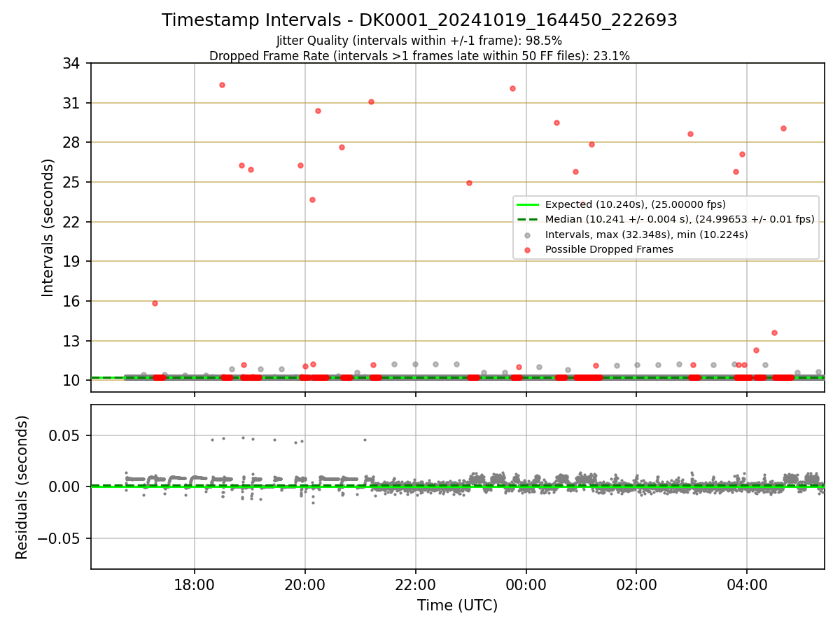This screenshot has width=840, height=630.
Task: Select the red point at 25 seconds near 23:00
Action: (x=469, y=183)
